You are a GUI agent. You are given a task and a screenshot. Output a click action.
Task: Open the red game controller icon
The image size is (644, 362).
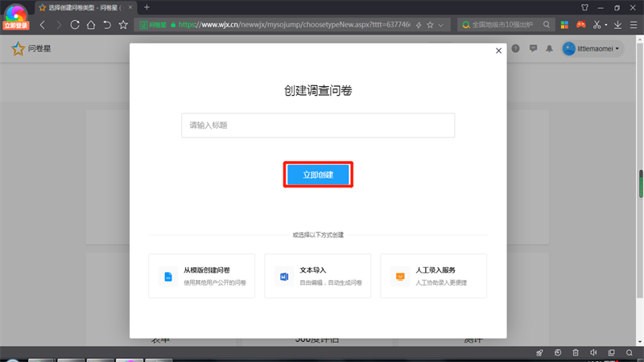580,25
